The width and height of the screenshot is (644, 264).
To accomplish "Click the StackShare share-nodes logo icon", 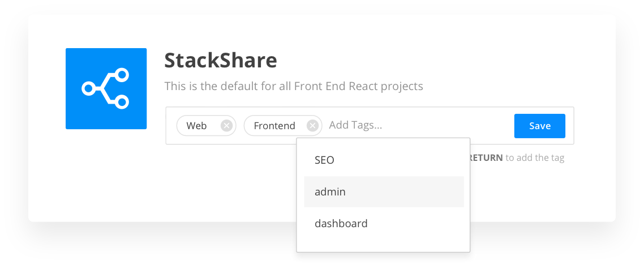I will tap(106, 88).
